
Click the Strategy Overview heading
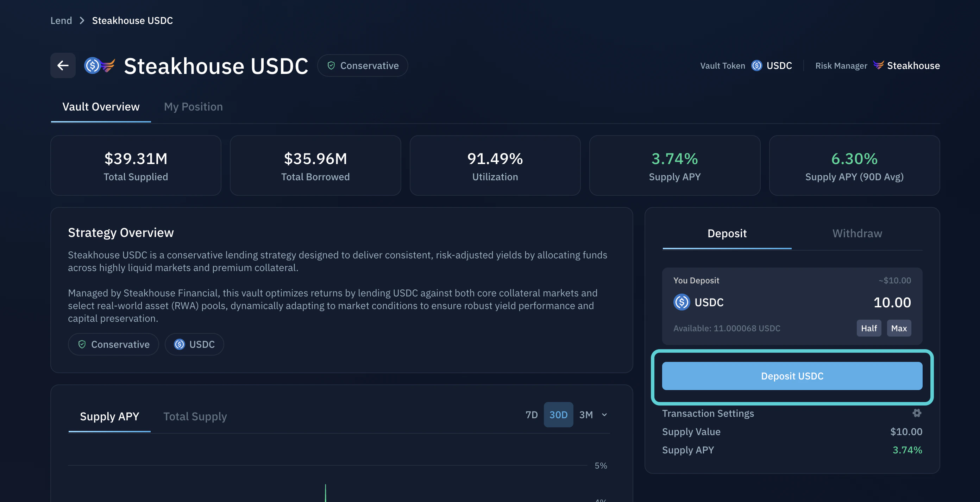(121, 233)
